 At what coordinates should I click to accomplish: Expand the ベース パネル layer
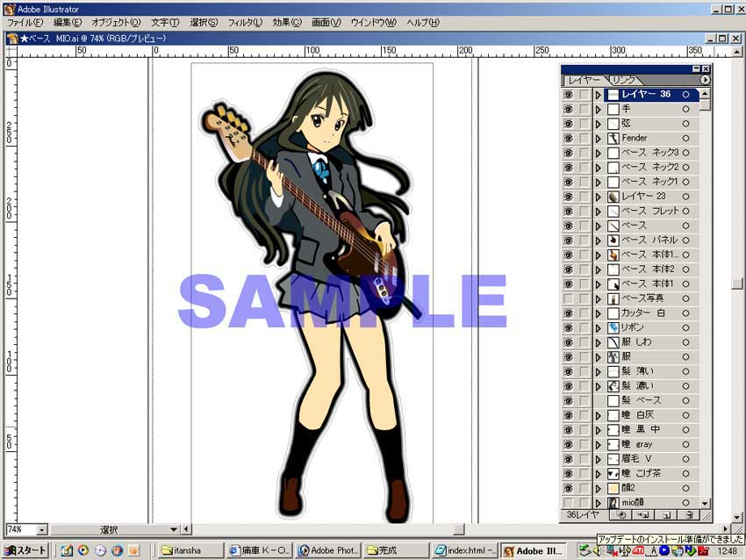[x=599, y=241]
